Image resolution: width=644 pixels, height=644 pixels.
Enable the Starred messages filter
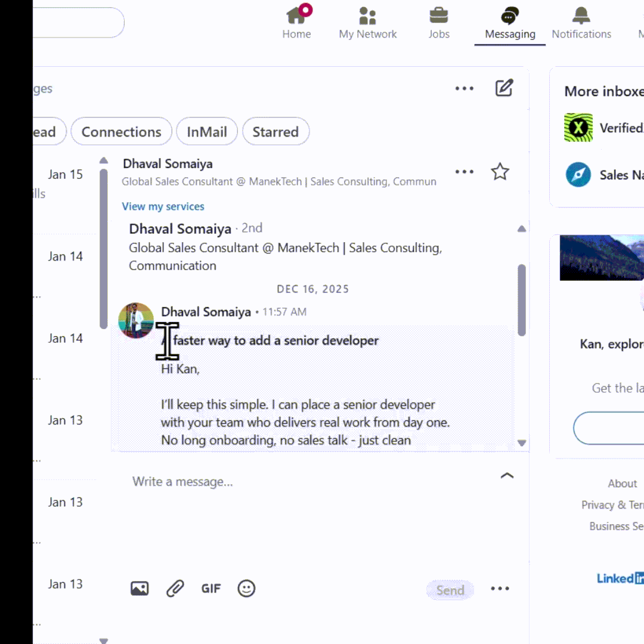click(275, 131)
